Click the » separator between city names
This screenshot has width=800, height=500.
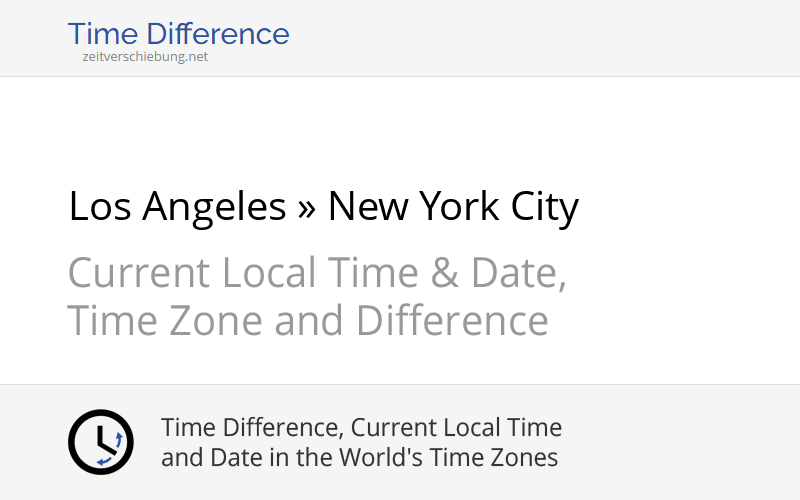coord(307,209)
